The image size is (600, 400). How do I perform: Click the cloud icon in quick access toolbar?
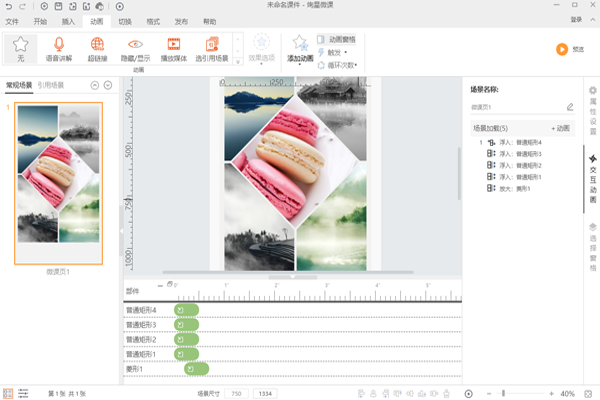click(x=99, y=6)
